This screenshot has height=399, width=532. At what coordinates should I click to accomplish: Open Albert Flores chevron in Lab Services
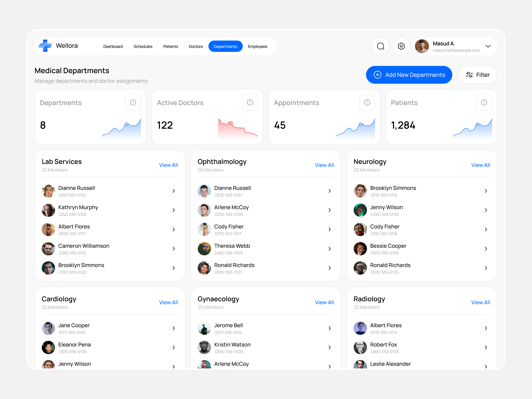click(x=174, y=229)
